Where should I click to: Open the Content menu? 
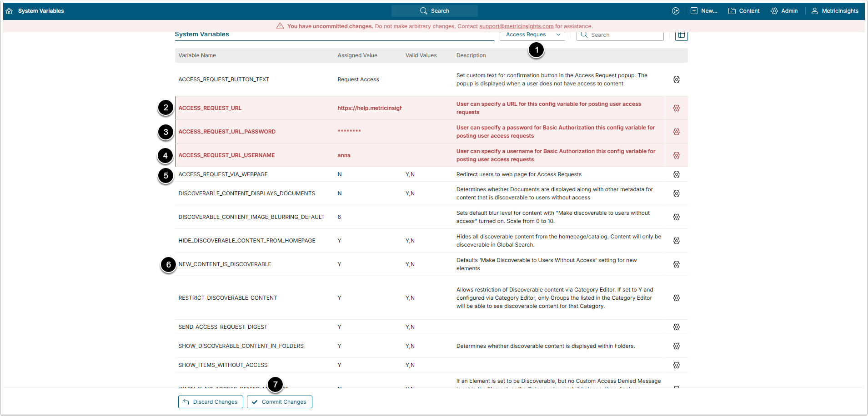point(744,11)
